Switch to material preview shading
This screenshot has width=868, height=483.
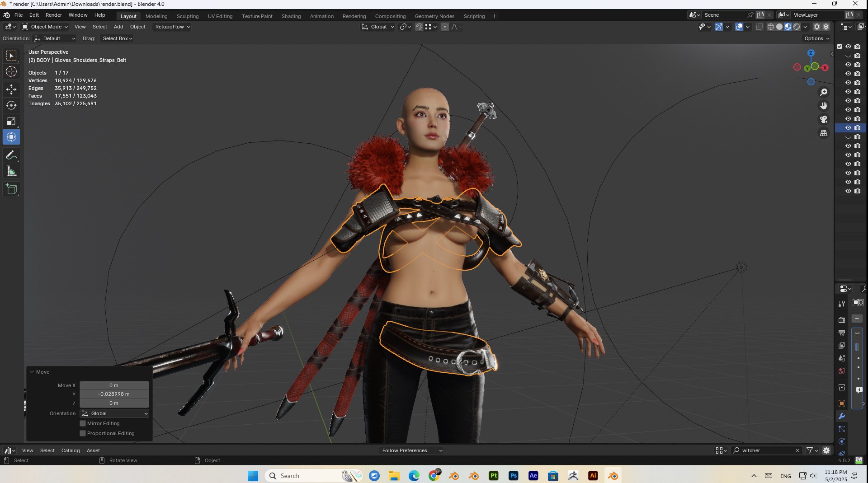pos(788,27)
